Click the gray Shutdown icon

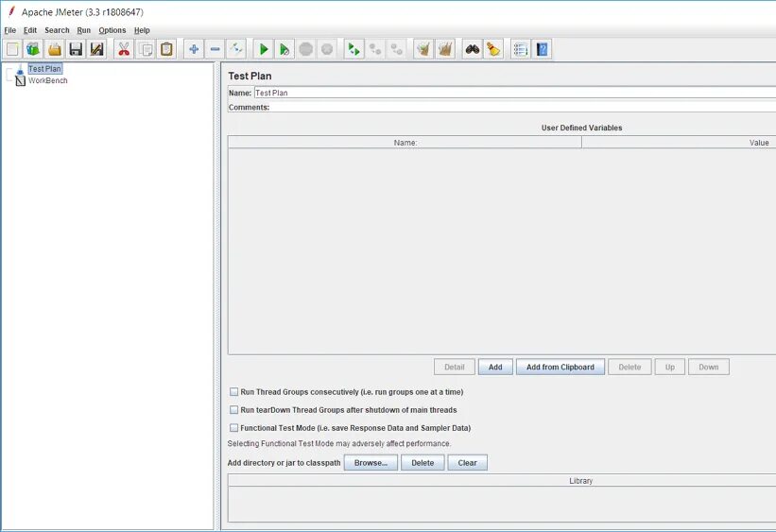click(x=327, y=49)
